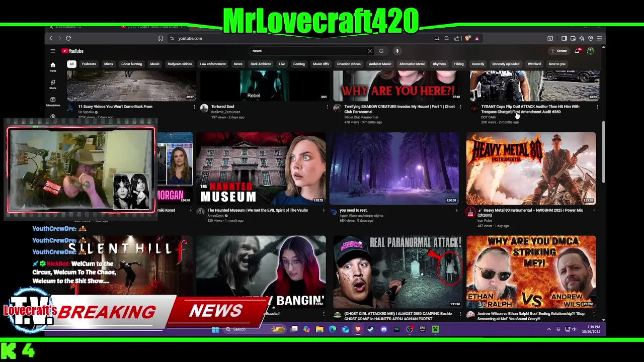The height and width of the screenshot is (362, 644).
Task: Reload the page in browser toolbar
Action: (68, 38)
